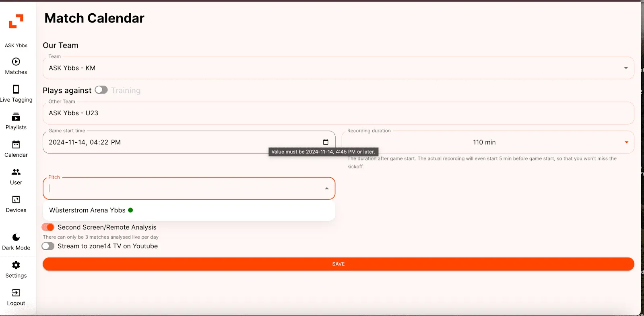
Task: Click the ASK Ybbs club name in sidebar
Action: pyautogui.click(x=16, y=46)
